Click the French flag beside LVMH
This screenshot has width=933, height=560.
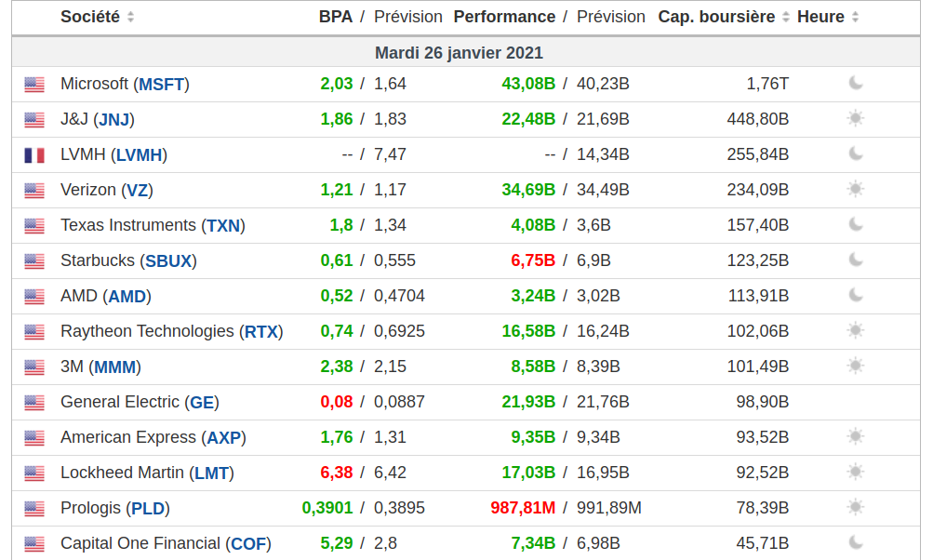[34, 155]
